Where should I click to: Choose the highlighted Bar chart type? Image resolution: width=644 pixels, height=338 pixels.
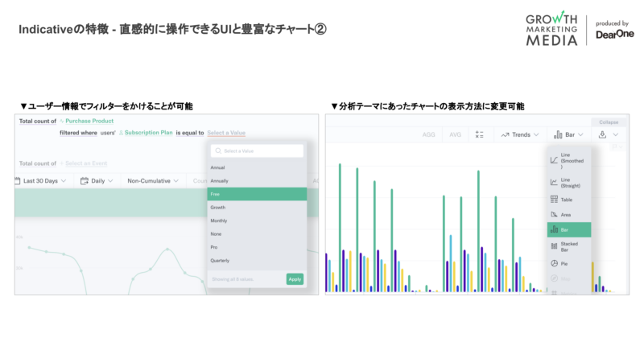click(569, 230)
